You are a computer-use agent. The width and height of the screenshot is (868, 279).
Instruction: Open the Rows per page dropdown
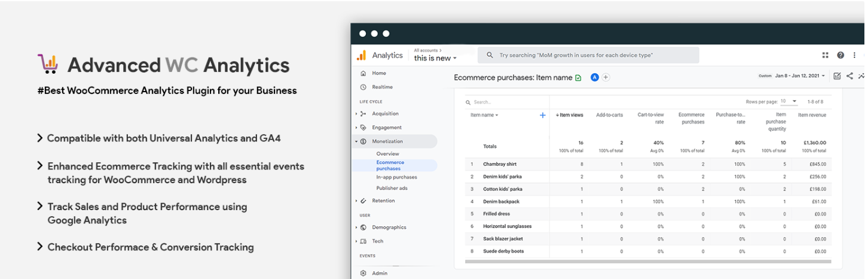tap(789, 102)
